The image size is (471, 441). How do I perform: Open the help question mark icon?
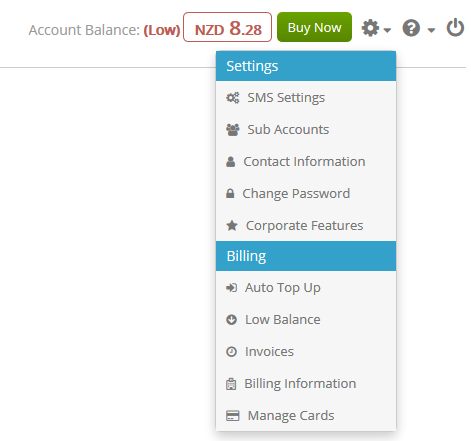click(411, 28)
